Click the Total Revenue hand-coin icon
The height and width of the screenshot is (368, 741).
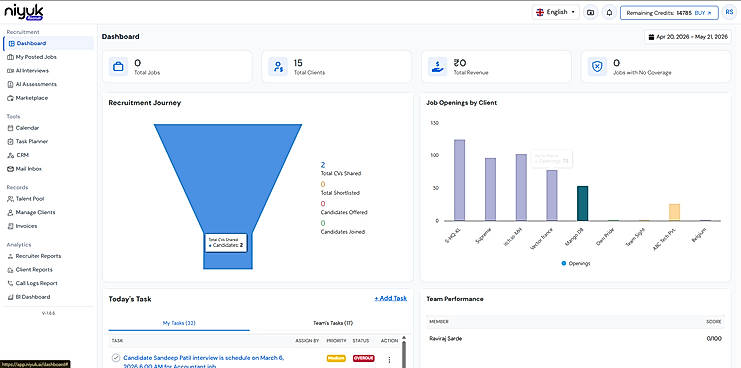click(437, 67)
